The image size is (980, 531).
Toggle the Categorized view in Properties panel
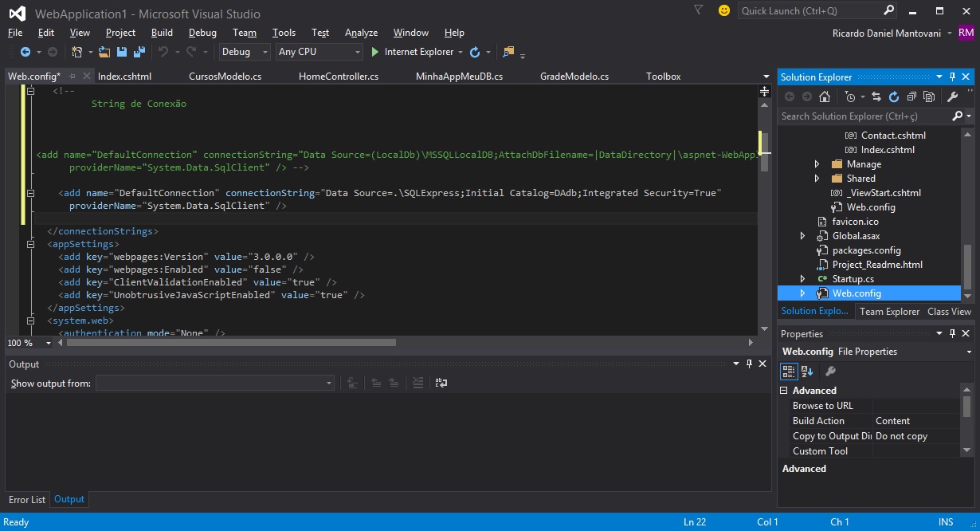[x=788, y=371]
